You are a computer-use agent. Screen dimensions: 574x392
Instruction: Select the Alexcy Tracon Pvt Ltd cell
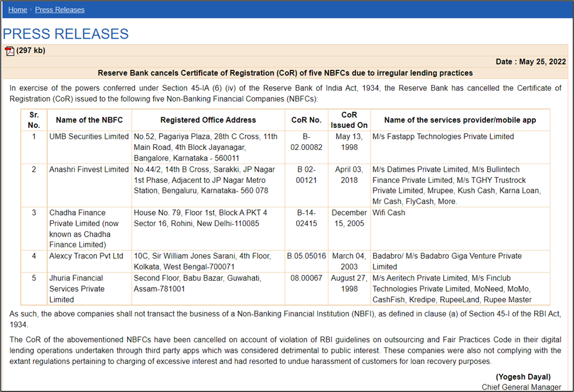pyautogui.click(x=89, y=261)
